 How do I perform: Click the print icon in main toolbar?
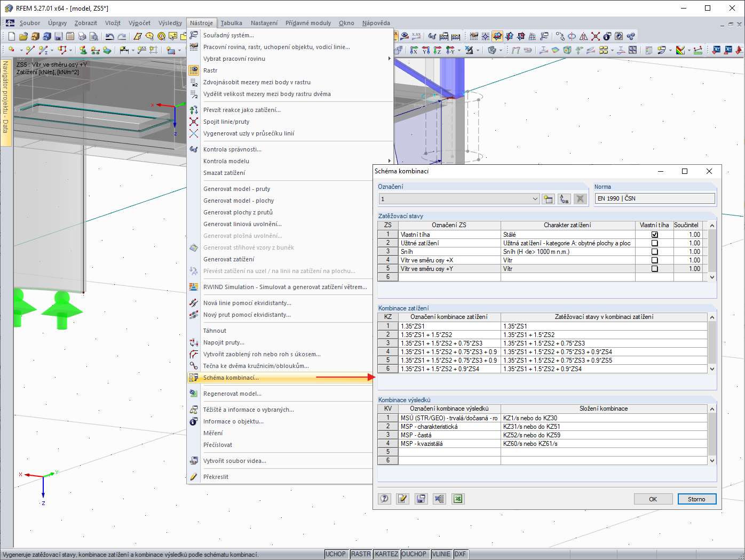82,36
